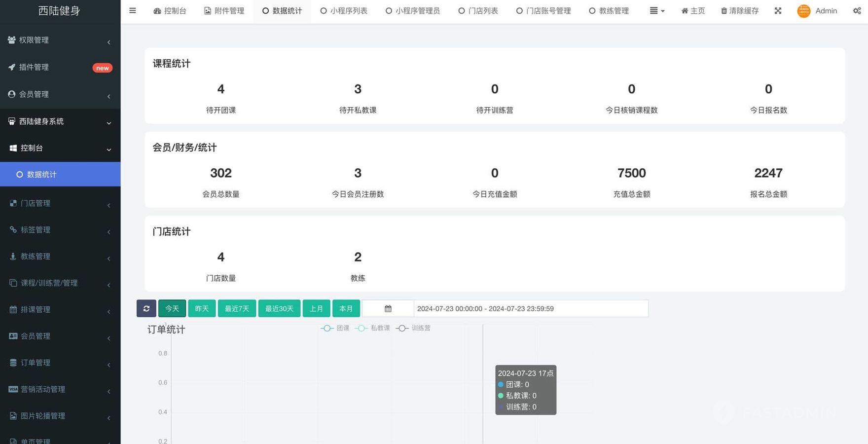Image resolution: width=868 pixels, height=444 pixels.
Task: Enter fullscreen using the expand icon
Action: point(778,11)
